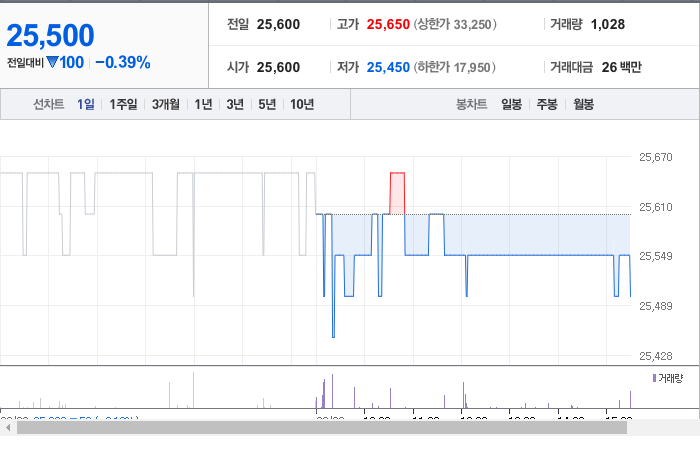Click the 25,489 y-axis label
This screenshot has height=450, width=700.
click(655, 306)
